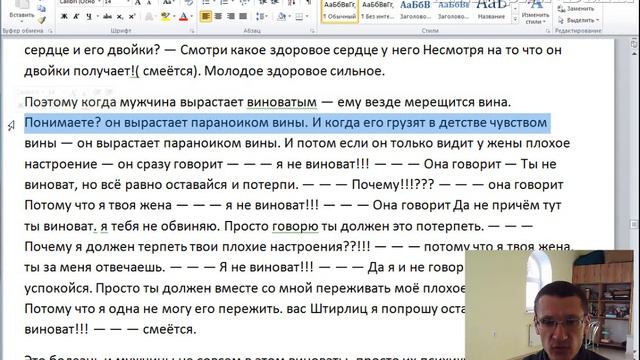The width and height of the screenshot is (640, 360).
Task: Open shading color dropdown arrow
Action: tap(289, 17)
